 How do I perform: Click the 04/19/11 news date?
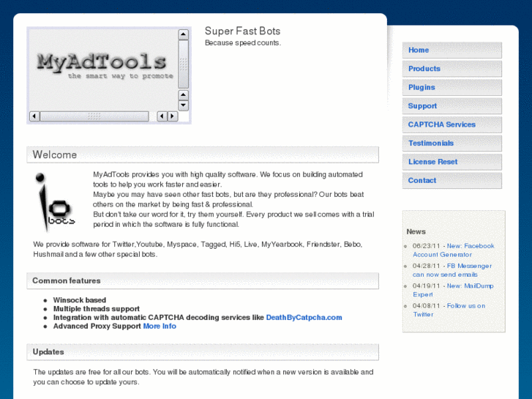[427, 286]
